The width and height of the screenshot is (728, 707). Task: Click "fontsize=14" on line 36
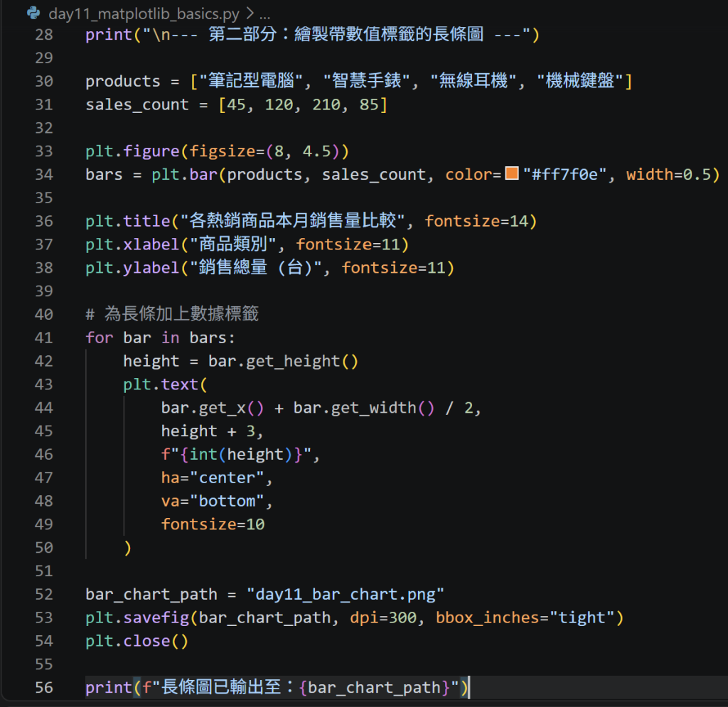(476, 221)
